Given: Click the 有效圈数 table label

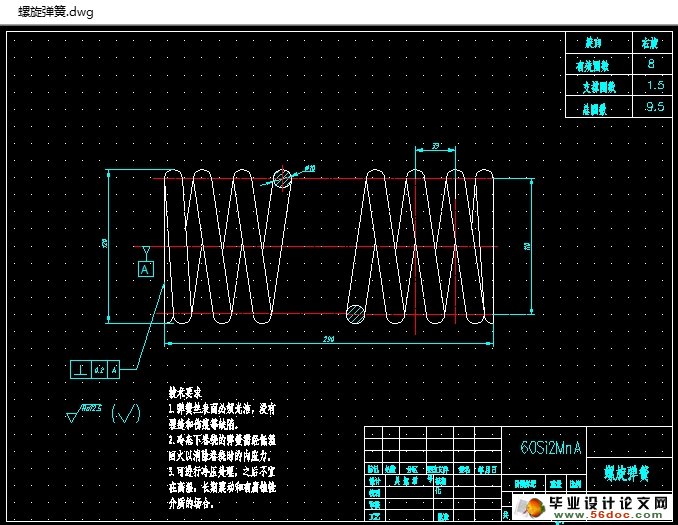Looking at the screenshot, I should pyautogui.click(x=592, y=66).
